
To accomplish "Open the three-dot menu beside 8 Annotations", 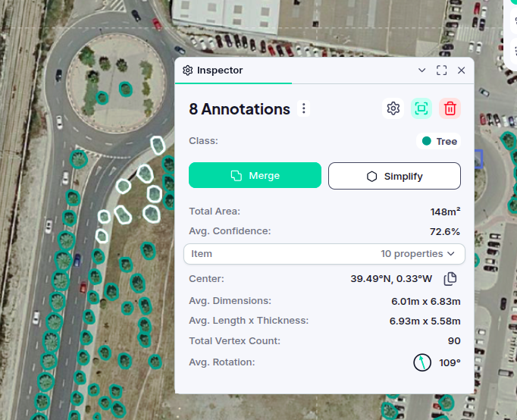I will pyautogui.click(x=304, y=108).
